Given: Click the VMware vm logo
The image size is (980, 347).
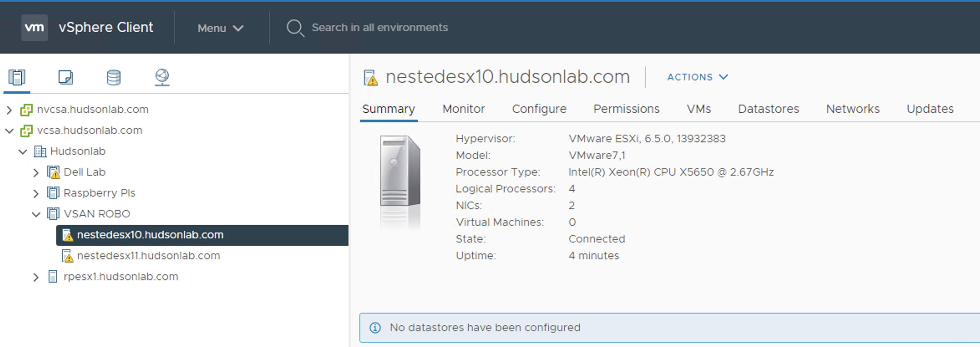Looking at the screenshot, I should coord(34,28).
